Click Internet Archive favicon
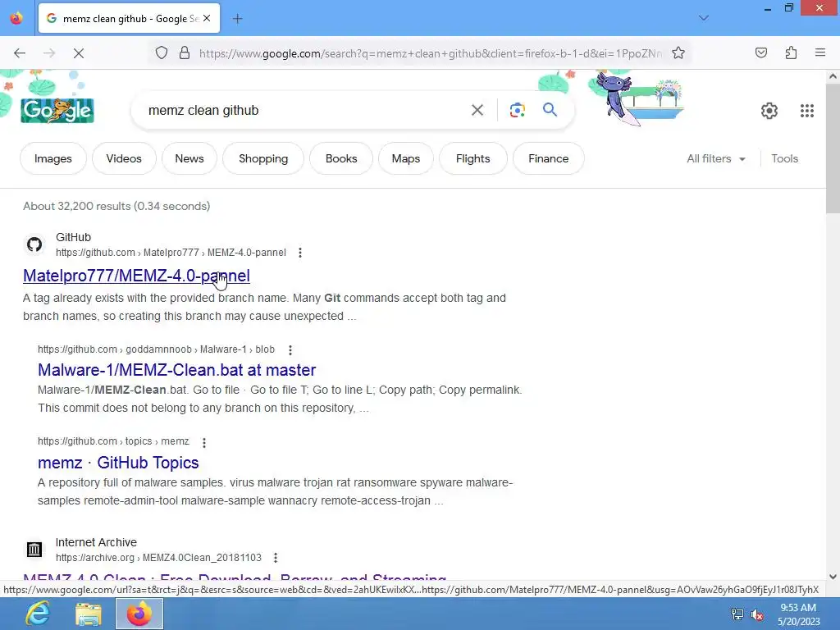Screen dimensions: 840x630 34,550
